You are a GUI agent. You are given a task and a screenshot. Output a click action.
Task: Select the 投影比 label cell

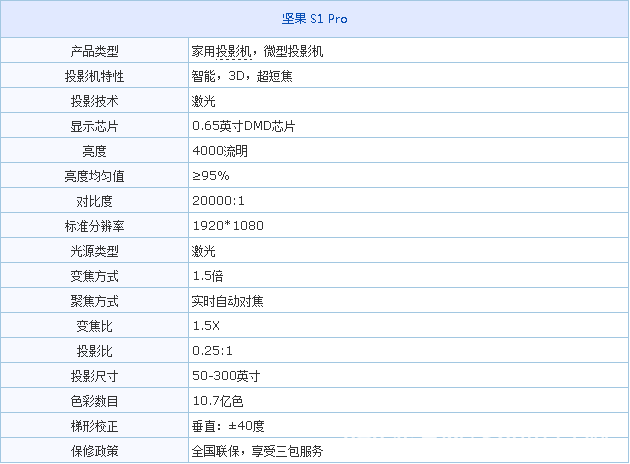tap(94, 350)
